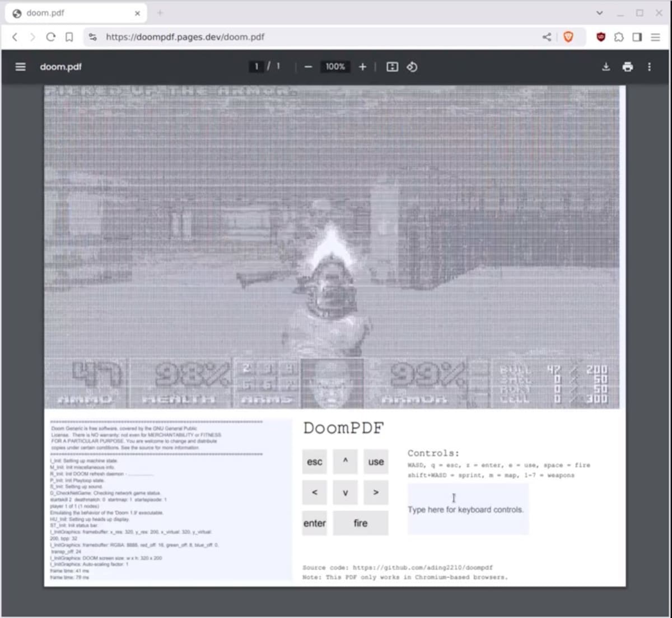This screenshot has height=618, width=672.
Task: Open the uBlock shield extension icon
Action: pos(601,37)
